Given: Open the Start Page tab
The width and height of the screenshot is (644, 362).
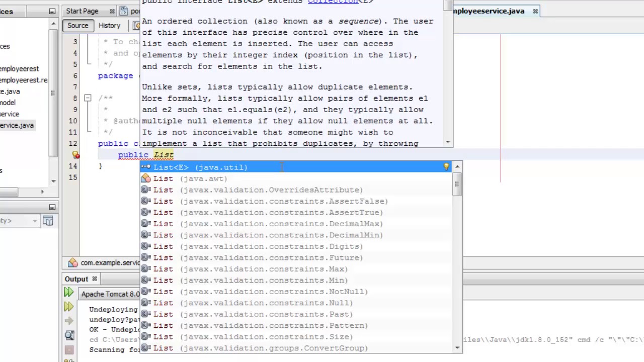Looking at the screenshot, I should coord(82,11).
